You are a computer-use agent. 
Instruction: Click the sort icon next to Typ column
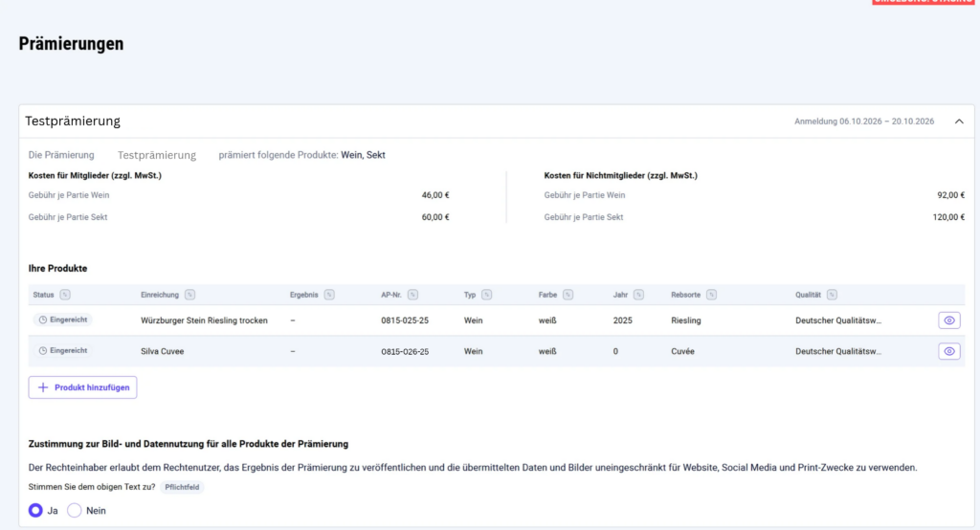[x=487, y=295]
